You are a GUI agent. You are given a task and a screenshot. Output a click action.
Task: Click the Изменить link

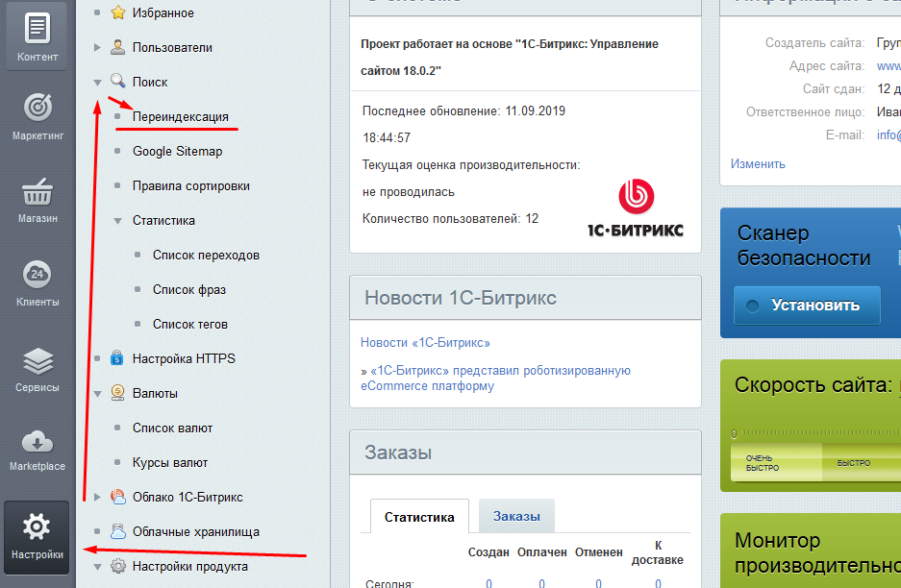pyautogui.click(x=758, y=163)
